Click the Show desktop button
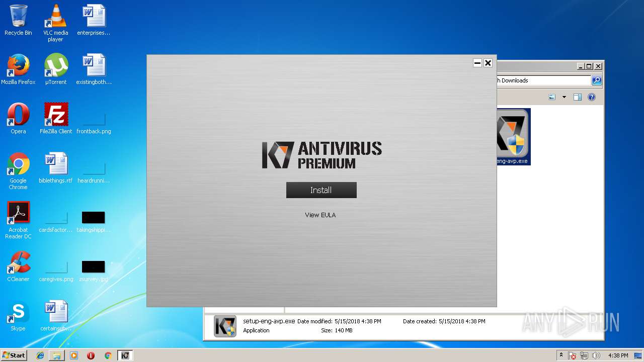This screenshot has width=644, height=362. [639, 355]
